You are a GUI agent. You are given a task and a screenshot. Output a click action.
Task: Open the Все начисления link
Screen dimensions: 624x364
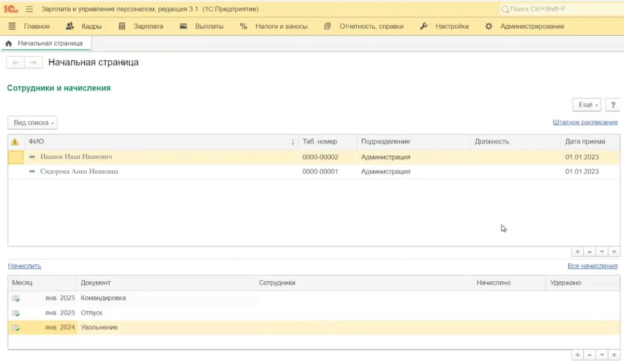click(593, 266)
